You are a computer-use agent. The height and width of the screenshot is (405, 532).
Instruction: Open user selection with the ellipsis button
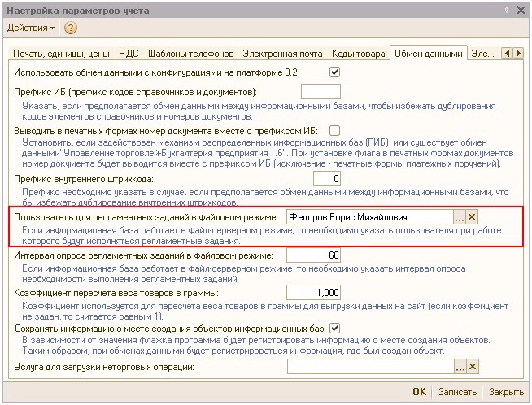459,218
